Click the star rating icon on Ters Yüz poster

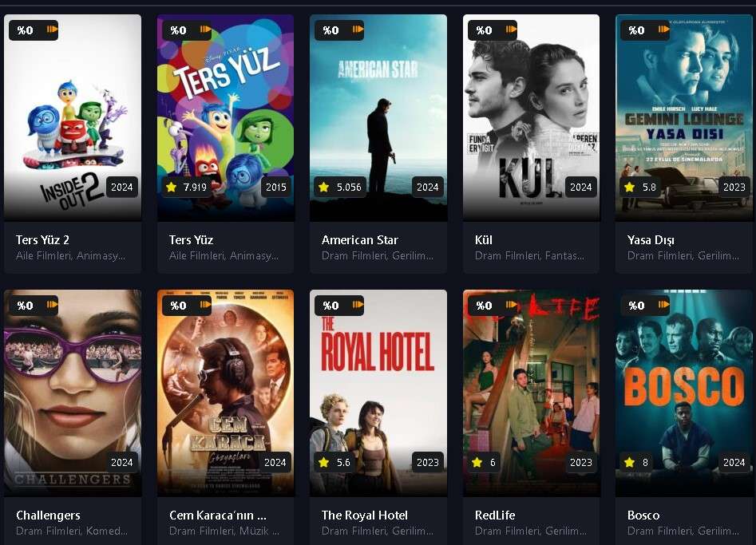click(x=171, y=187)
